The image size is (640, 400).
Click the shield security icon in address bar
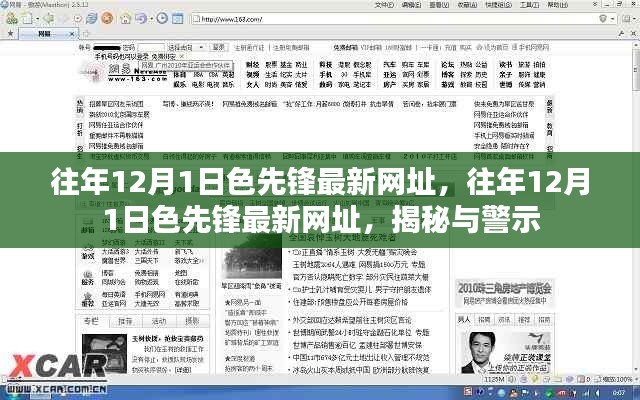602,19
